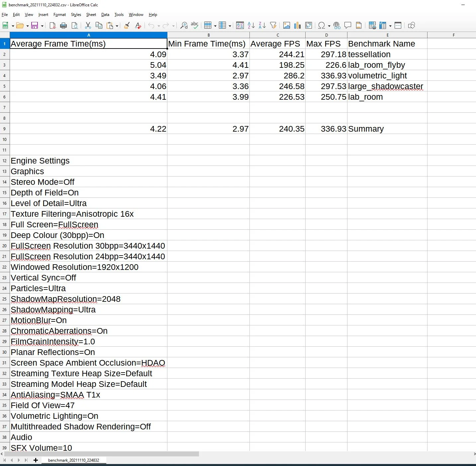Click the Sort Ascending icon

coord(251,25)
